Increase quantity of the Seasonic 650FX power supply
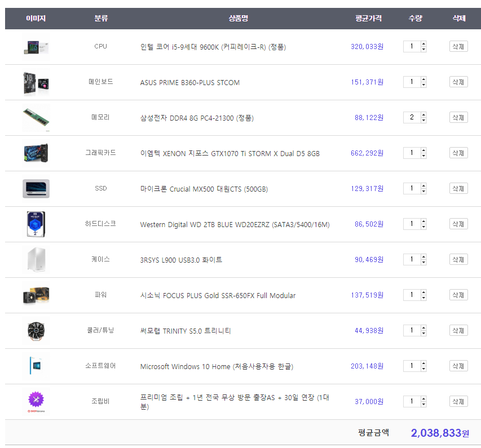Image resolution: width=481 pixels, height=448 pixels. (x=423, y=292)
